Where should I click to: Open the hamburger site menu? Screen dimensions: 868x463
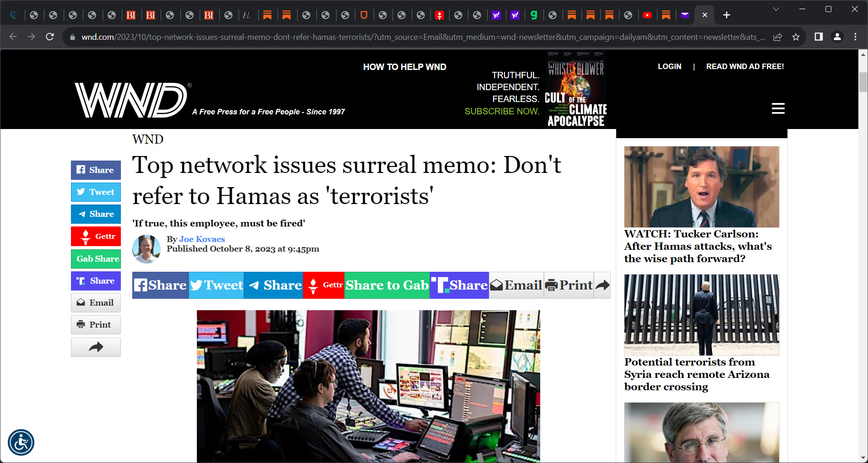(x=778, y=108)
